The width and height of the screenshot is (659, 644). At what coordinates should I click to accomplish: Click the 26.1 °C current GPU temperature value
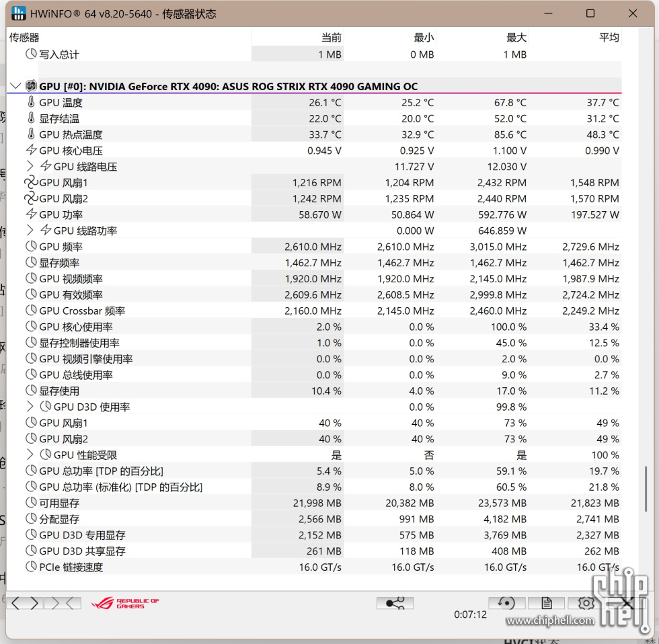pos(325,102)
